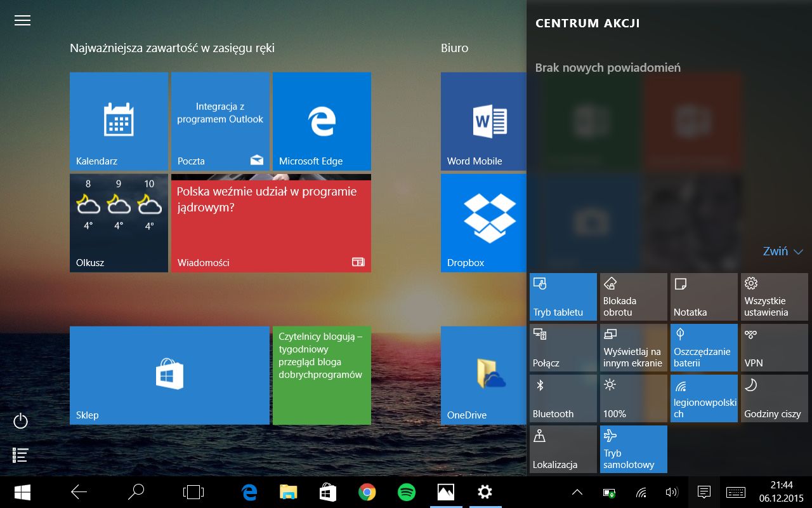Viewport: 812px width, 508px height.
Task: Toggle VPN quick action
Action: (775, 347)
